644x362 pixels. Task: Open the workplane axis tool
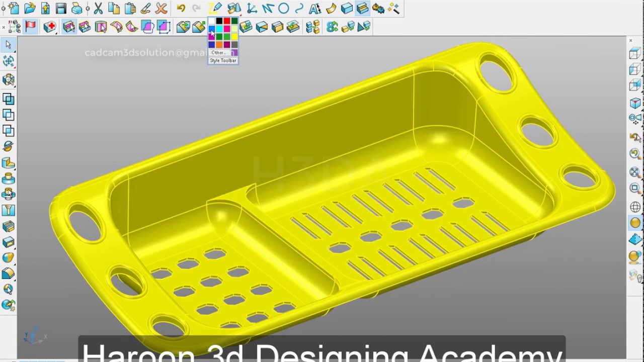tap(252, 8)
